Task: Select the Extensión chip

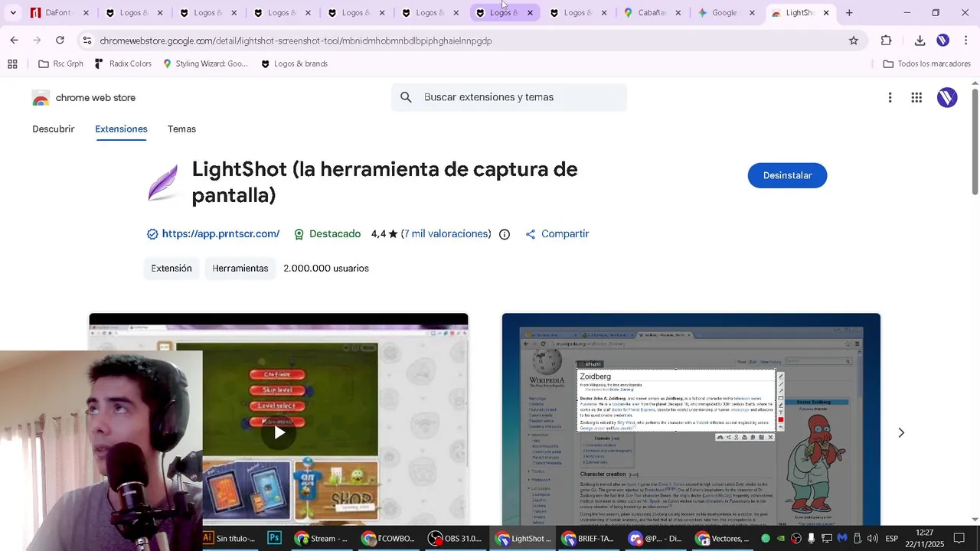Action: click(171, 269)
